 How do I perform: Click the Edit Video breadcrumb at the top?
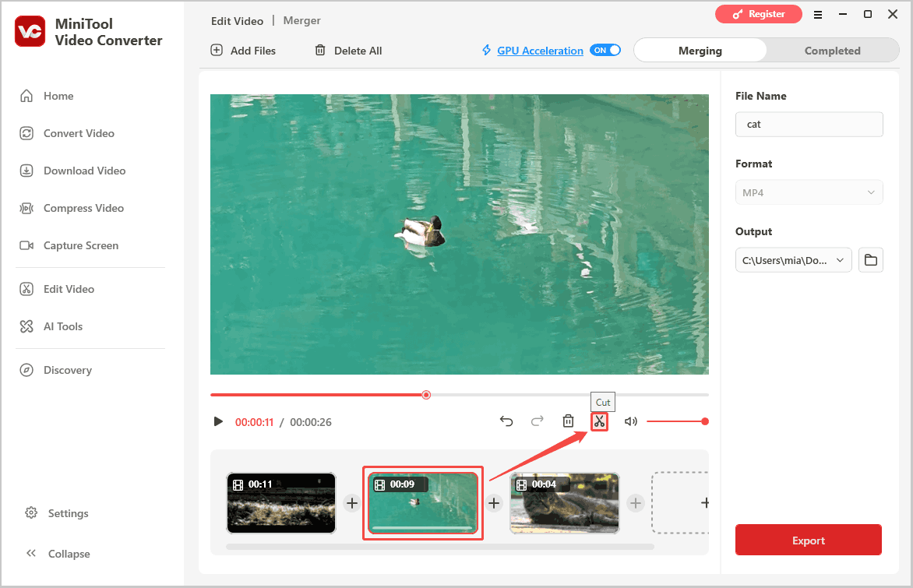coord(237,21)
